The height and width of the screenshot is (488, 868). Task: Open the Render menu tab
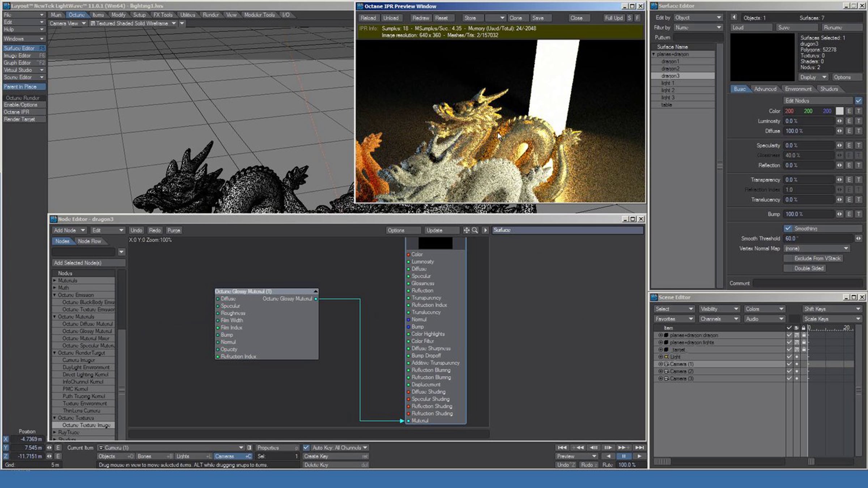(210, 15)
